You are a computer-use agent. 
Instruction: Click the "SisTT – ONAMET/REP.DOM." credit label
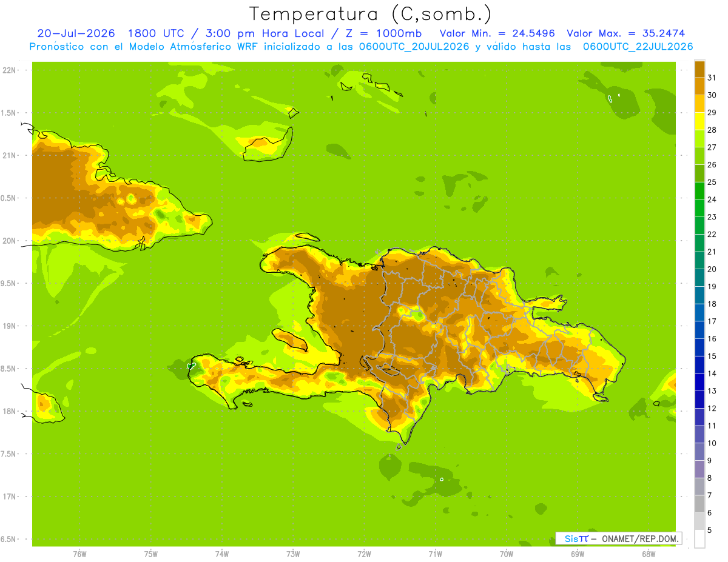(x=619, y=538)
